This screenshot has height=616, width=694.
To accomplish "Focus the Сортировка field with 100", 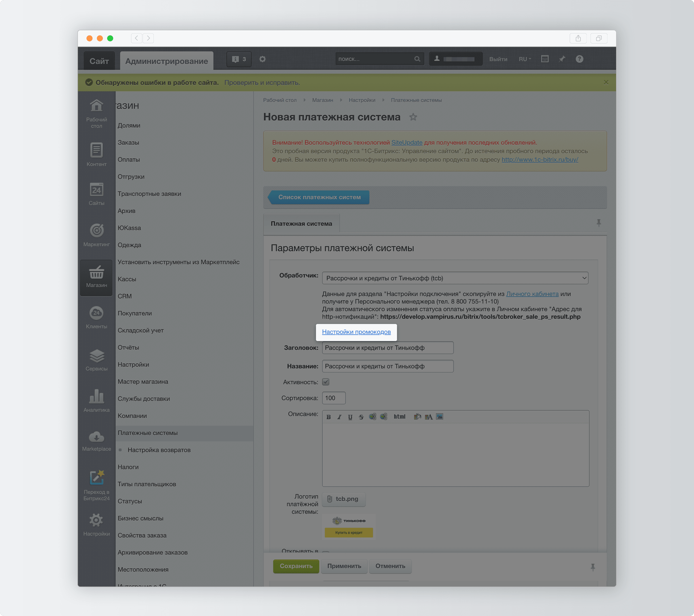I will tap(334, 398).
